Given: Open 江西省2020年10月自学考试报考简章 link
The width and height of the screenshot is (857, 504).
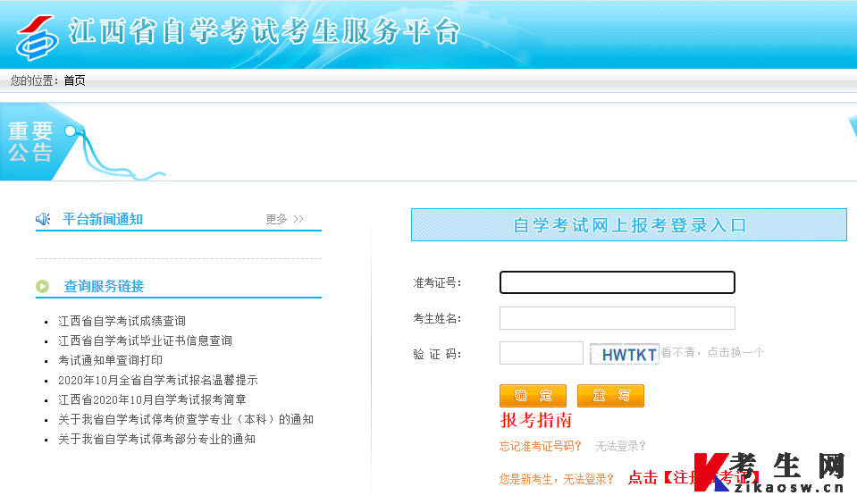Looking at the screenshot, I should (x=152, y=399).
